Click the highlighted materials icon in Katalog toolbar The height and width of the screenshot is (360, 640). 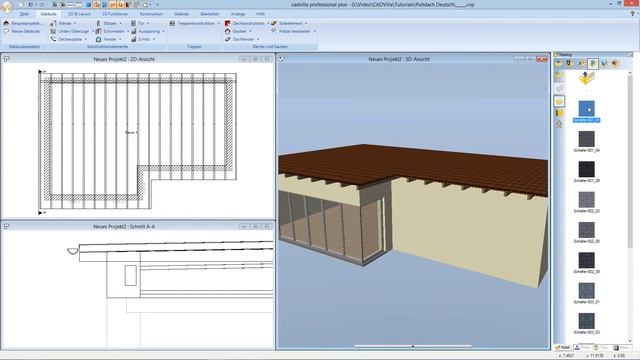click(593, 63)
